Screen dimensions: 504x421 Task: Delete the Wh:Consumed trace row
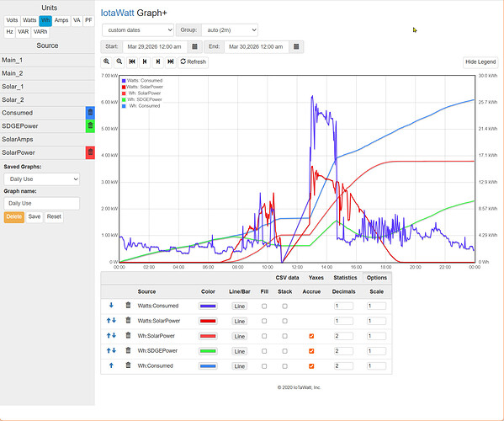[x=128, y=365]
